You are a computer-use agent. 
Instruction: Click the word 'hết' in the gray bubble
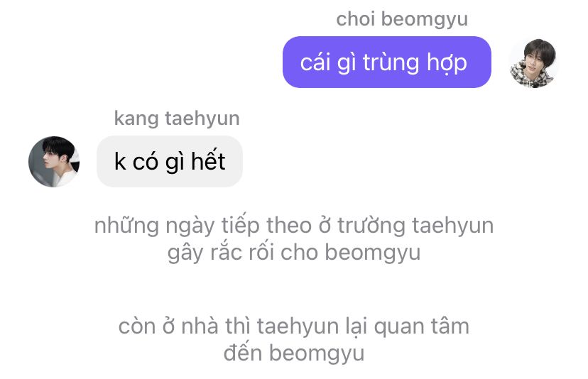coord(208,162)
